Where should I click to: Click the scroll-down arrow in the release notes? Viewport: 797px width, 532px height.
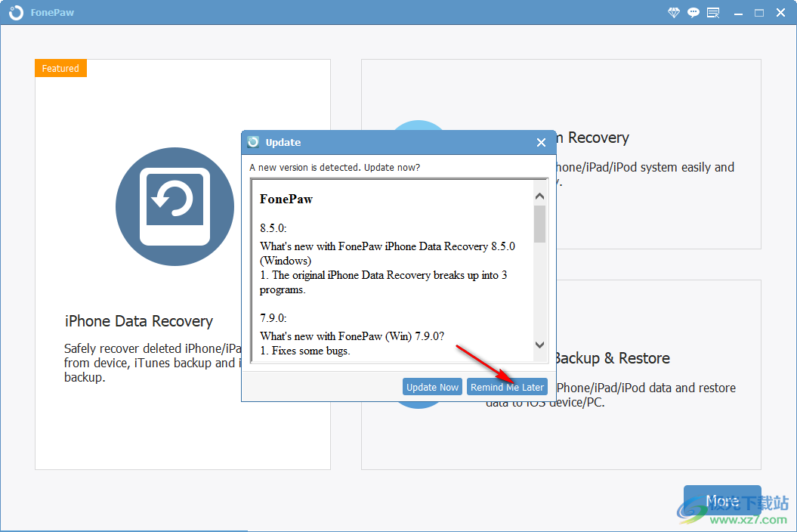[x=539, y=345]
